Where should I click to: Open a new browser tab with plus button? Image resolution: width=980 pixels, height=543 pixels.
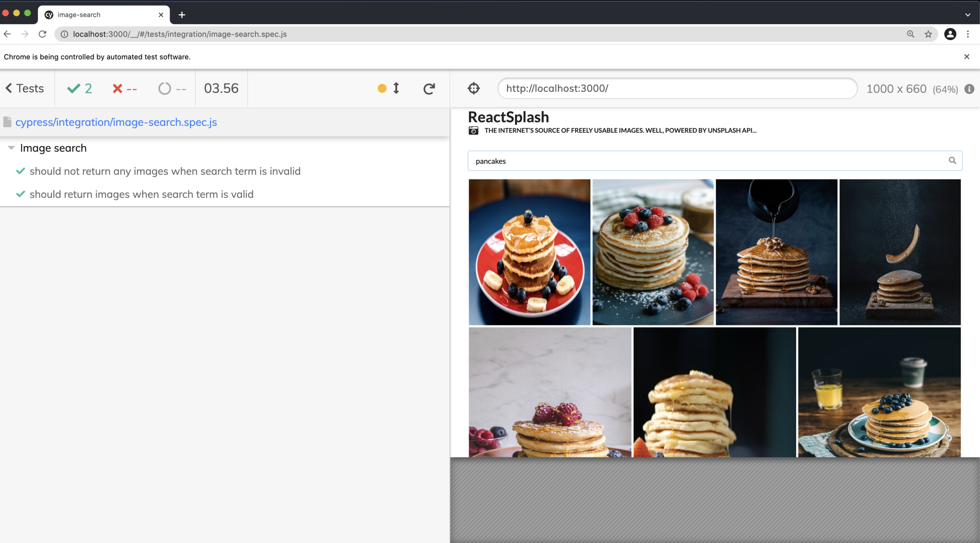pos(182,15)
